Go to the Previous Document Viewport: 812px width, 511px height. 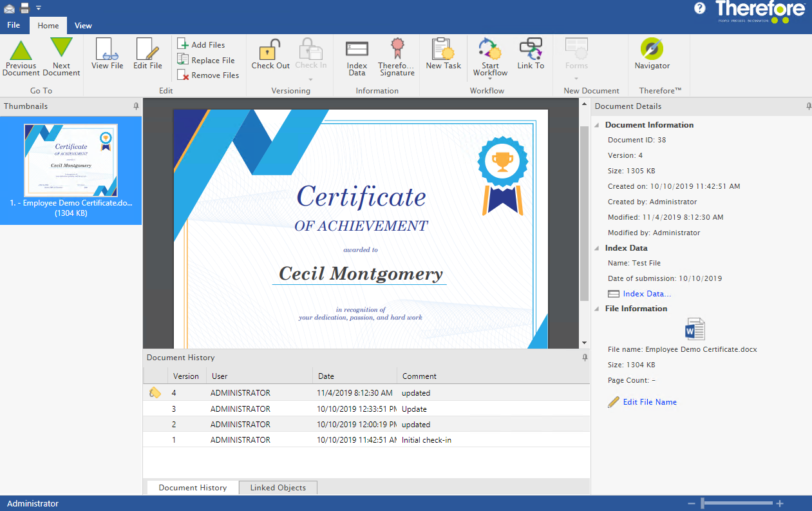click(x=21, y=57)
